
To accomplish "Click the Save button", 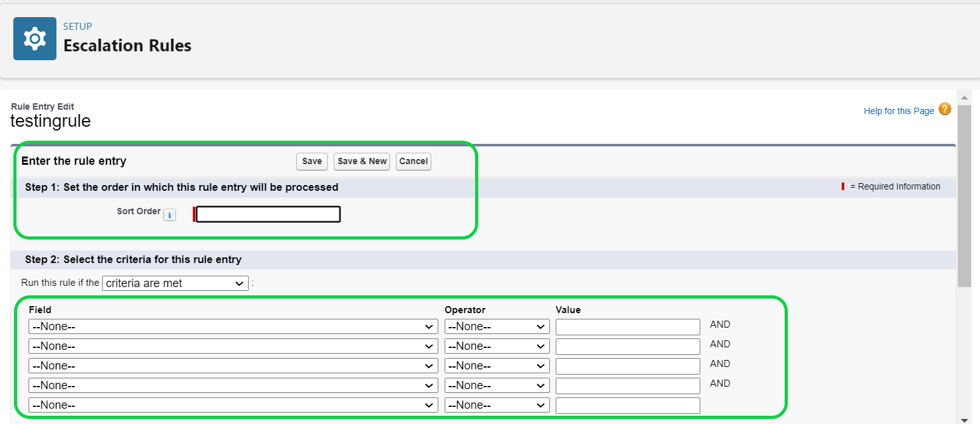I will 311,162.
